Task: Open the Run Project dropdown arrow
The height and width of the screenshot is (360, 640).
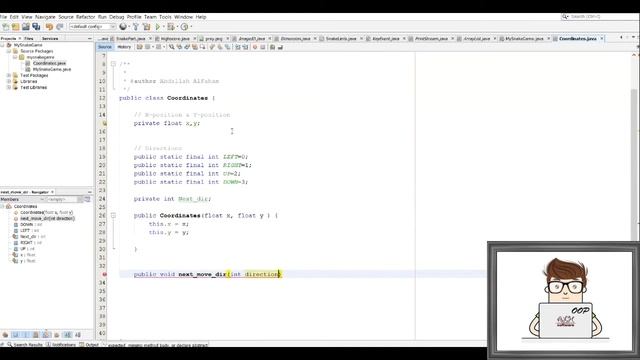Action: (x=164, y=27)
